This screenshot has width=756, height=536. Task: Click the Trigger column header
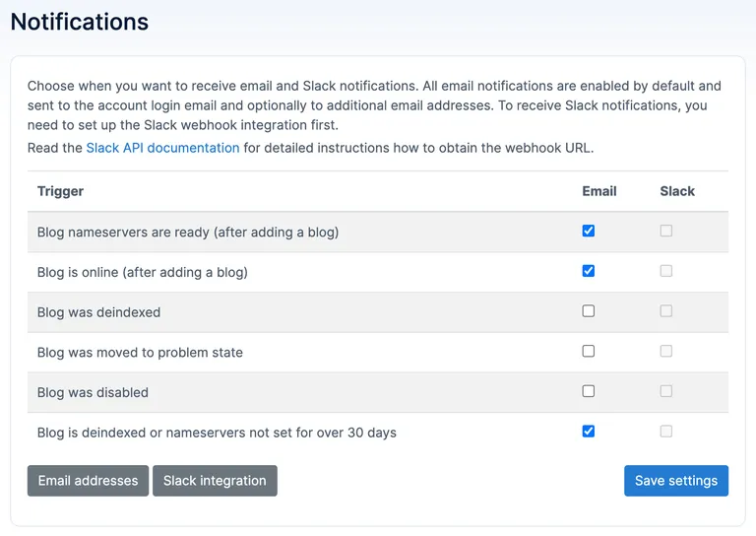(60, 191)
